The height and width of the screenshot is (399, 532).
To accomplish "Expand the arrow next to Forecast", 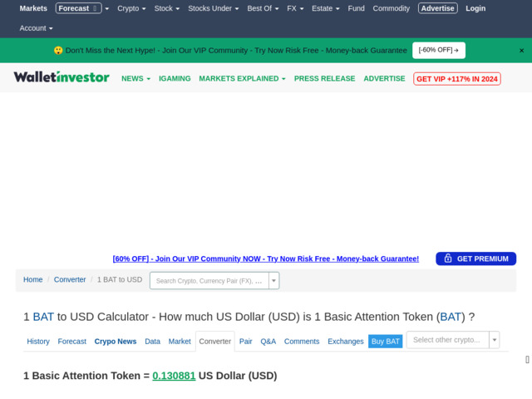I will 107,9.
